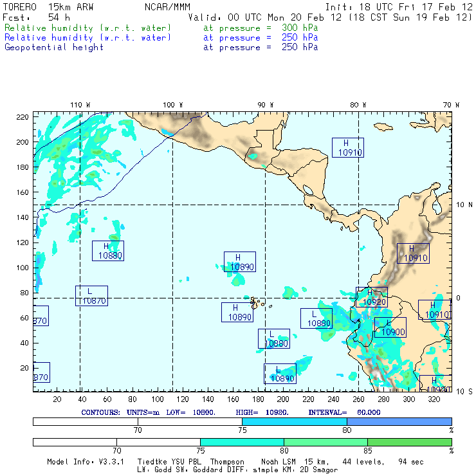
Task: Click the green '300 hPa' pressure value
Action: coord(300,28)
